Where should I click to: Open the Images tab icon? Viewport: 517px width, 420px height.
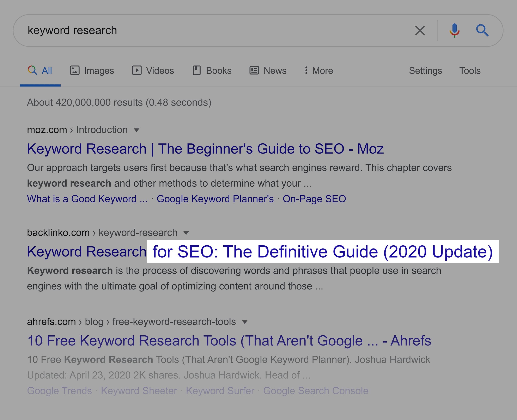pyautogui.click(x=75, y=70)
